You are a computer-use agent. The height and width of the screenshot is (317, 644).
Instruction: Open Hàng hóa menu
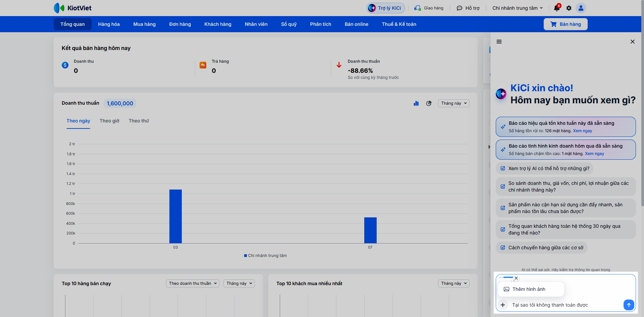click(x=109, y=24)
